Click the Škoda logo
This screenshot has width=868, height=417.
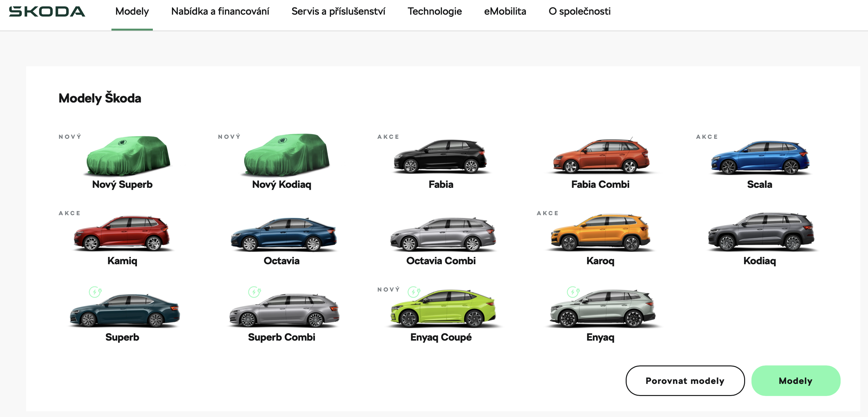47,11
